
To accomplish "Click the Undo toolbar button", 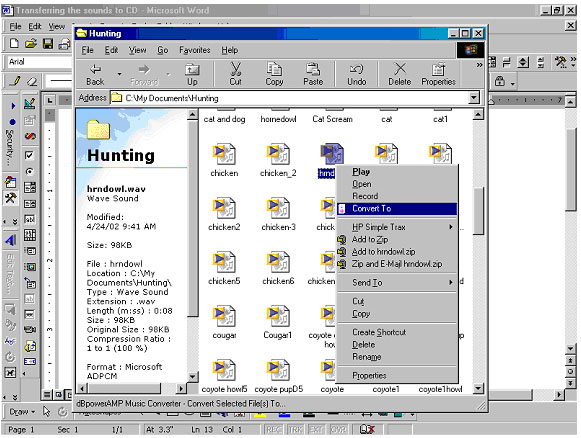I will pos(356,74).
